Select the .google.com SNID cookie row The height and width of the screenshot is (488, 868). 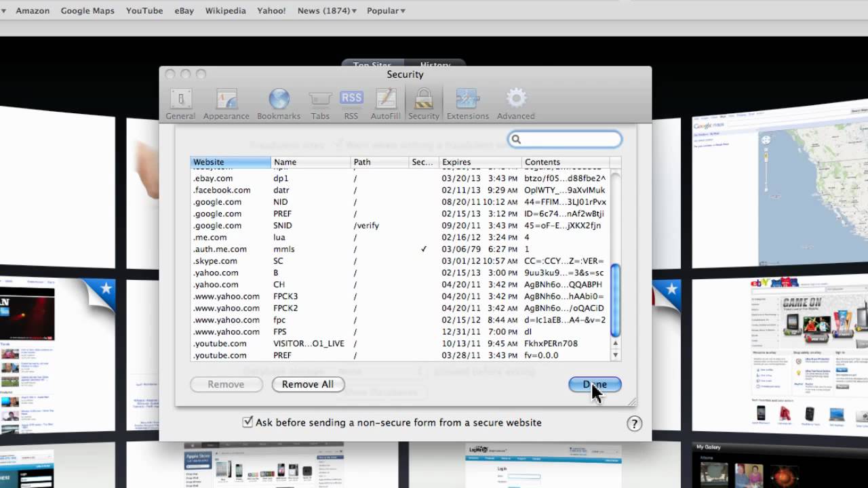pyautogui.click(x=400, y=226)
